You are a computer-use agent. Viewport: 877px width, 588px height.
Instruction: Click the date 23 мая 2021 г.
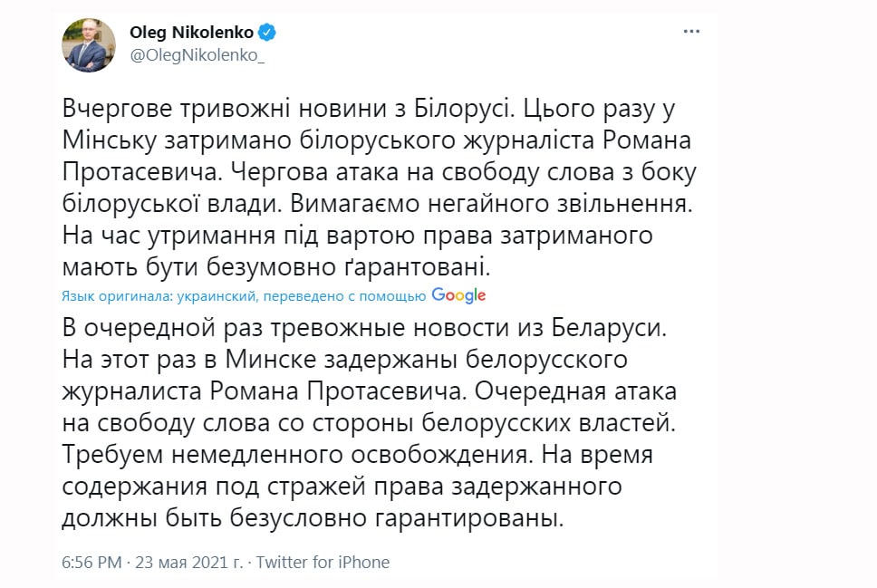point(188,563)
